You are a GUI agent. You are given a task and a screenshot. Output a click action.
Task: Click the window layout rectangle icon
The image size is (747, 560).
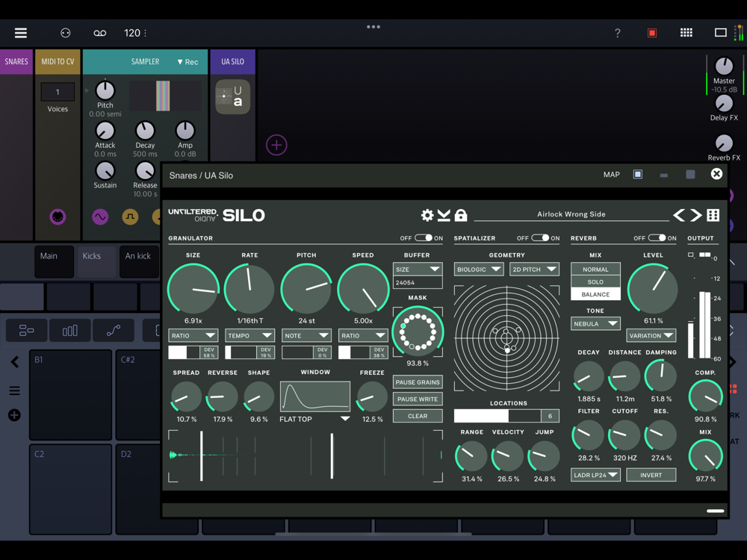point(720,32)
